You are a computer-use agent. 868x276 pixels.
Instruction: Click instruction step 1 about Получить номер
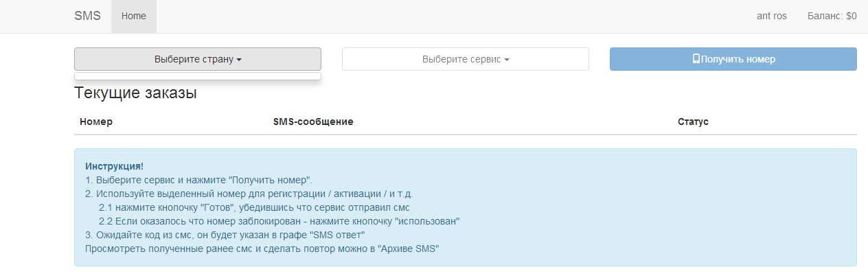pos(199,181)
